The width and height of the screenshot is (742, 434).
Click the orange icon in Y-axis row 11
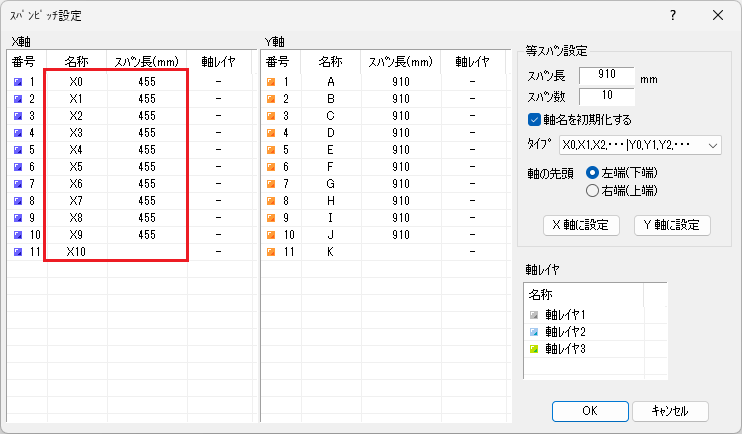270,251
